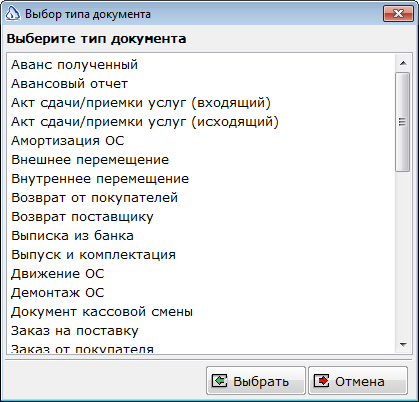Dismiss the dialog with the Отмена button
The width and height of the screenshot is (419, 402).
(x=358, y=381)
